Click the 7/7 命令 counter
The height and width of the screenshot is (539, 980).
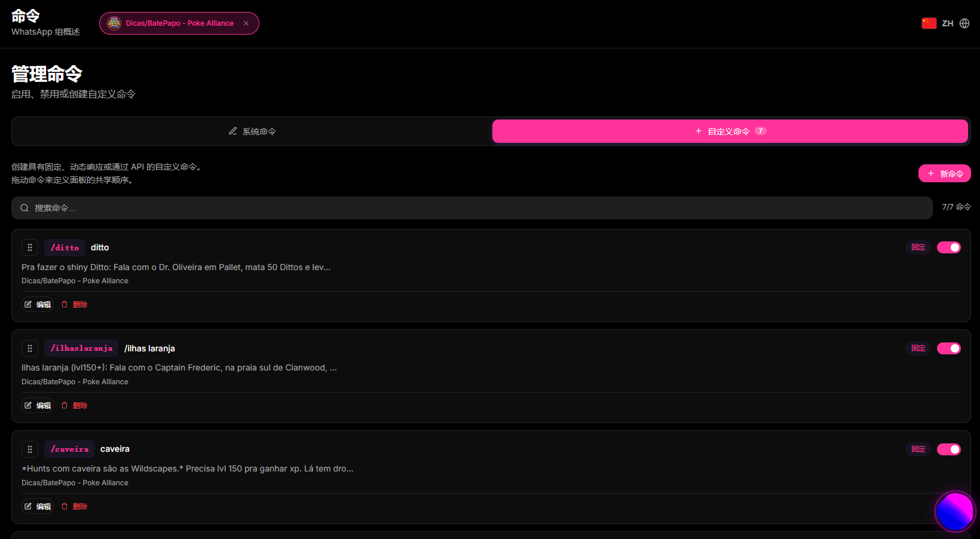coord(956,207)
